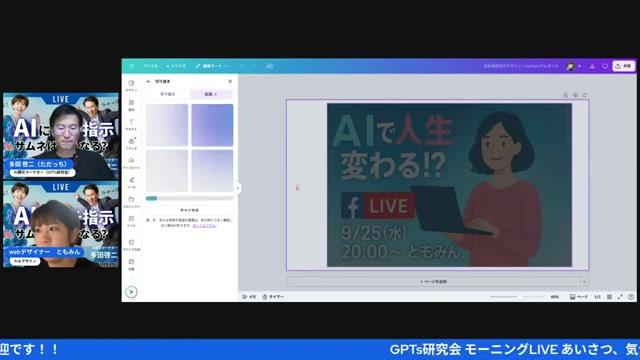Enter fullscreen with expand icon

tap(620, 297)
